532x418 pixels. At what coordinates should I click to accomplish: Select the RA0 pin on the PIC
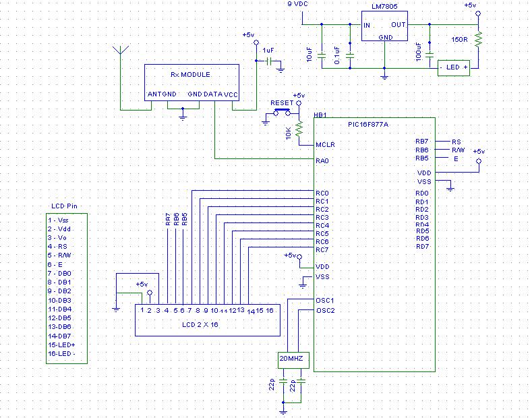coord(322,161)
